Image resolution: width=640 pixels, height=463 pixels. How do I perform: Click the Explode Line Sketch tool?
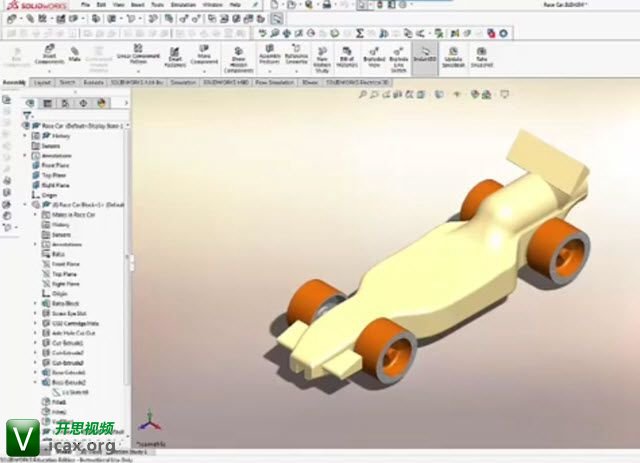point(398,60)
